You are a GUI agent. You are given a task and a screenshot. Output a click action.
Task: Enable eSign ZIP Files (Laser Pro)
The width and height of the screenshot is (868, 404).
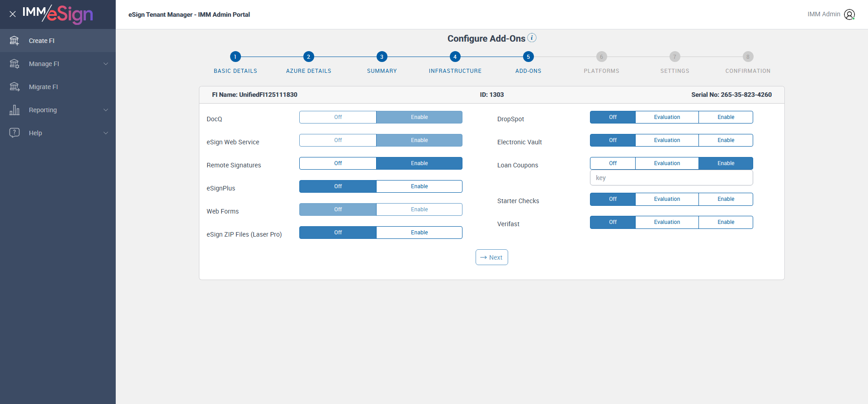(x=419, y=233)
